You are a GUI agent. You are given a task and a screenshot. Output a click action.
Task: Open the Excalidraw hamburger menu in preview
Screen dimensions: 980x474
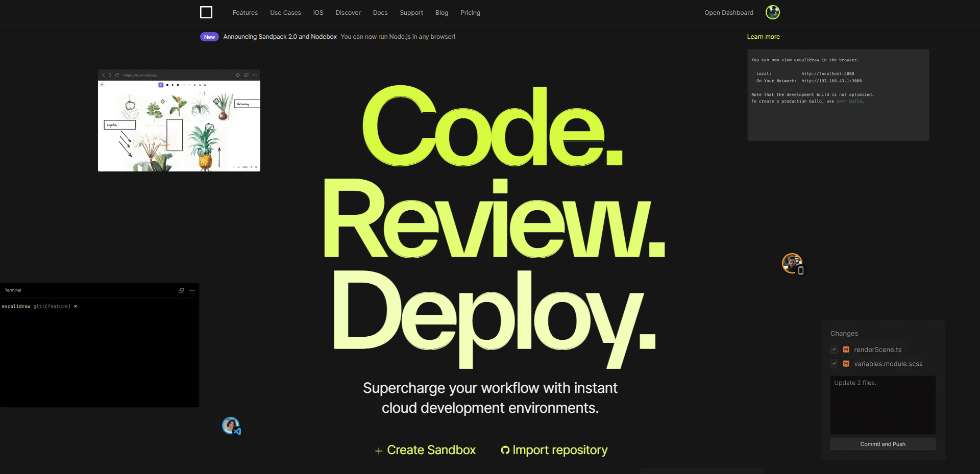point(102,85)
